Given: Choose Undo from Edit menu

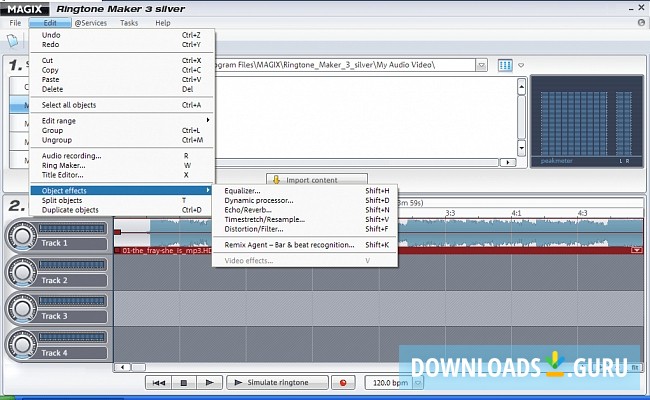Looking at the screenshot, I should [122, 35].
